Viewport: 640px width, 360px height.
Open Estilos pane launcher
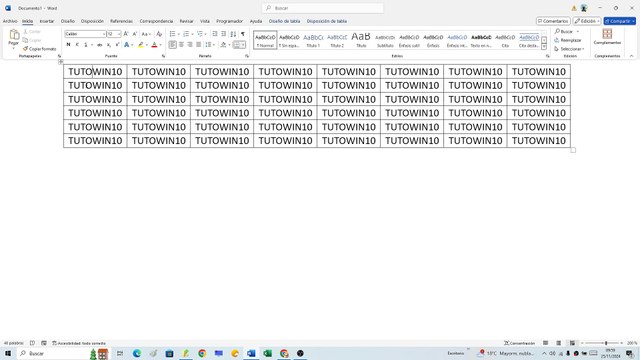tap(547, 56)
